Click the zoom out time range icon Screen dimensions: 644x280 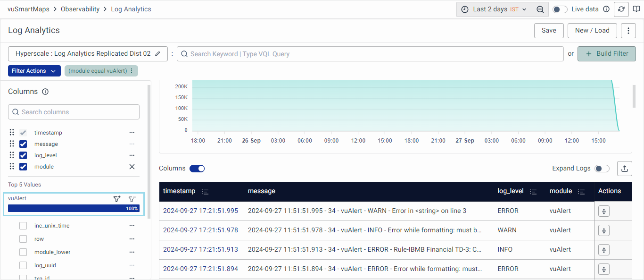540,9
